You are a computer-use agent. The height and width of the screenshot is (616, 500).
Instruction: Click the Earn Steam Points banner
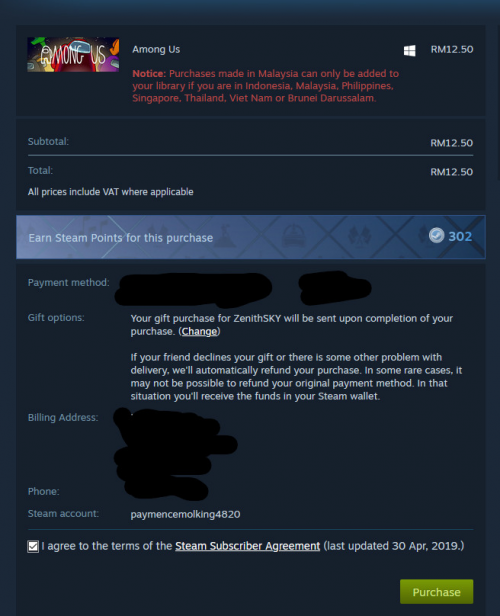[251, 237]
